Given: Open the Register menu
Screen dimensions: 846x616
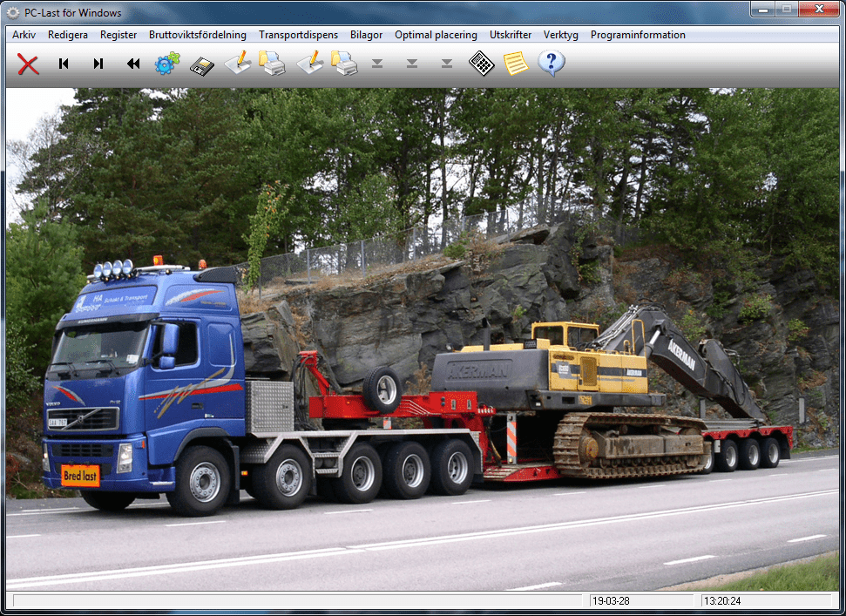Looking at the screenshot, I should 118,35.
